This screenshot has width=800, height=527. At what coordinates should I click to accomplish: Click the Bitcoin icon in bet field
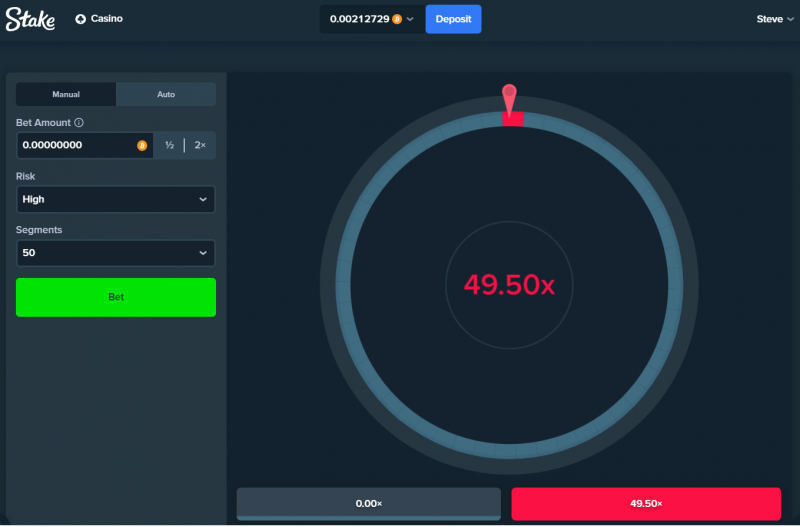tap(142, 145)
